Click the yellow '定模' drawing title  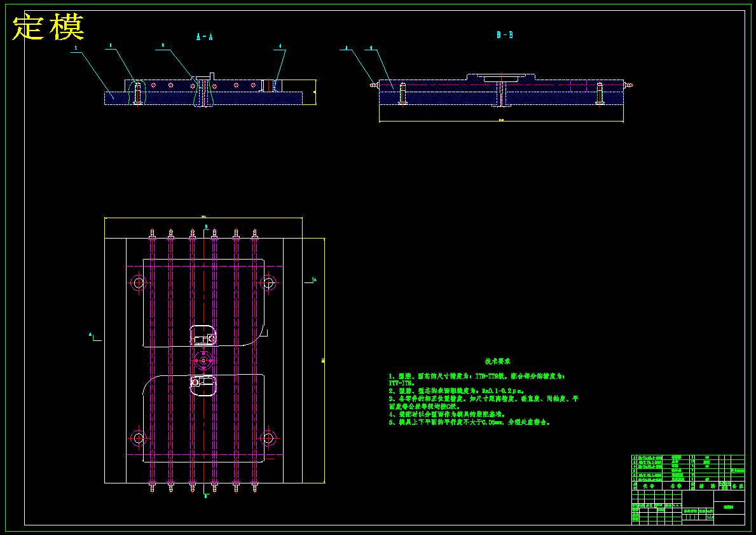pyautogui.click(x=48, y=28)
